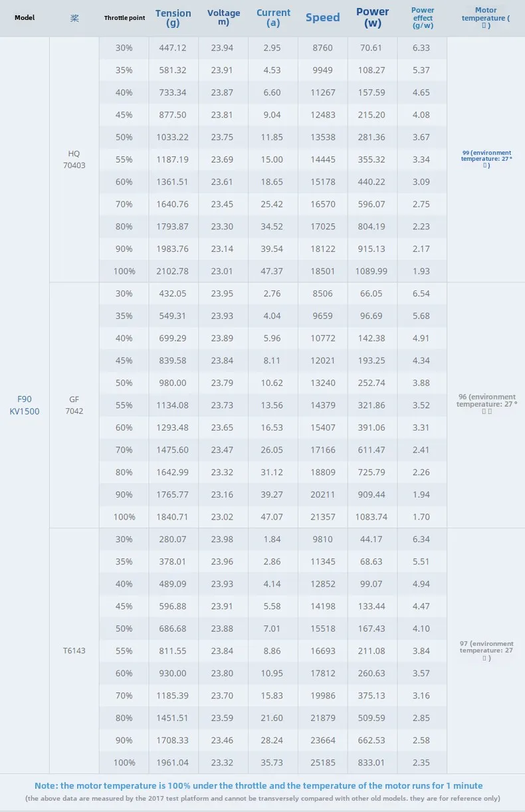Image resolution: width=525 pixels, height=812 pixels.
Task: Click the Current (a) column header
Action: (273, 18)
